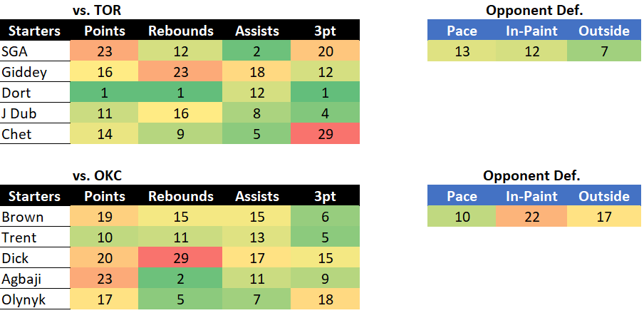Screen dimensions: 644x313
Task: Click the vs. OKC title text
Action: (x=97, y=175)
